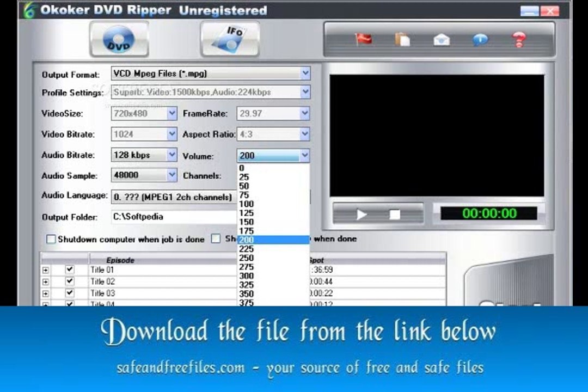The image size is (588, 392).
Task: Open IFO file button
Action: (x=230, y=39)
